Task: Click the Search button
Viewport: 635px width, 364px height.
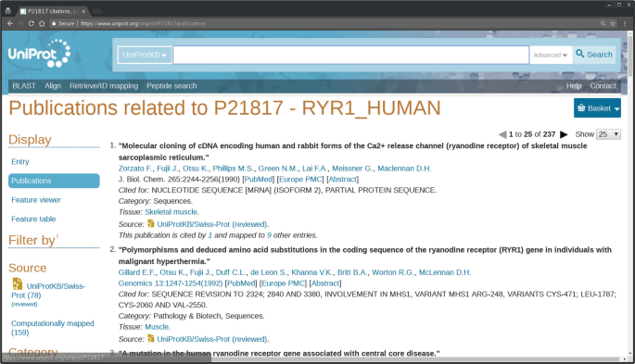Action: point(594,55)
